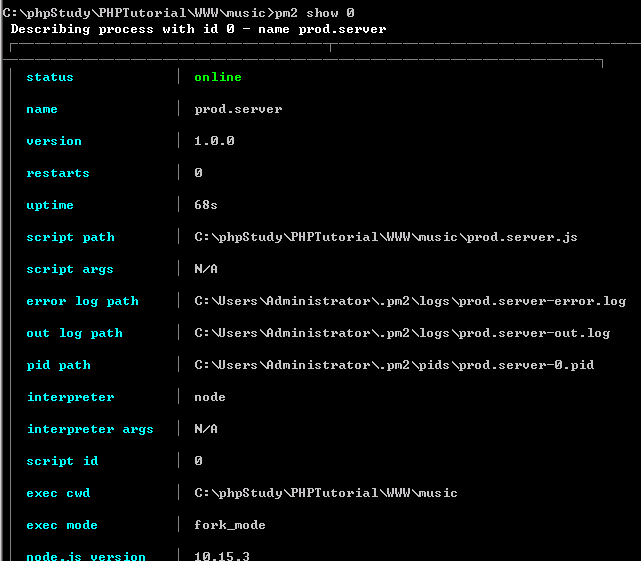
Task: Click the 'prod.server' value in the name row
Action: pyautogui.click(x=238, y=109)
